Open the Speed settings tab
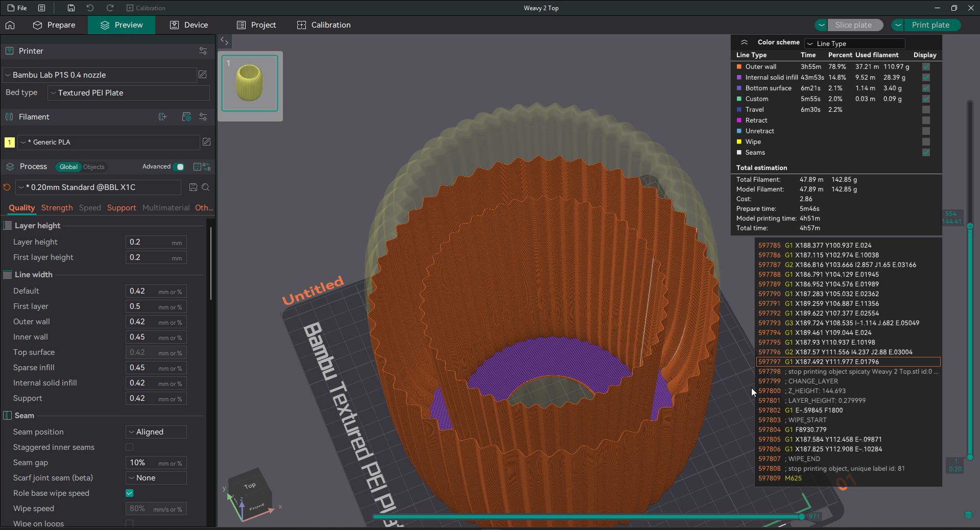 pyautogui.click(x=90, y=208)
